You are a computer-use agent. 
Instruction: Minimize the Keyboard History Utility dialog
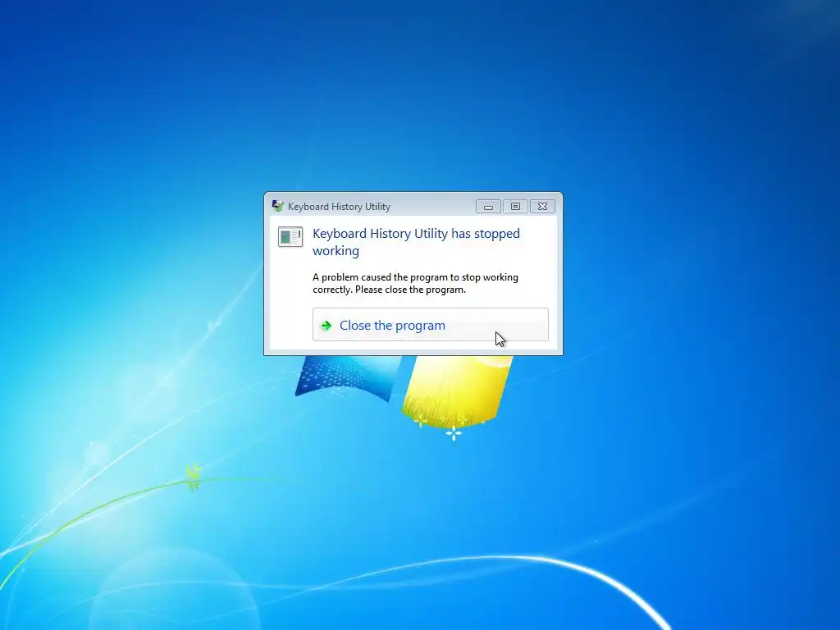click(488, 207)
